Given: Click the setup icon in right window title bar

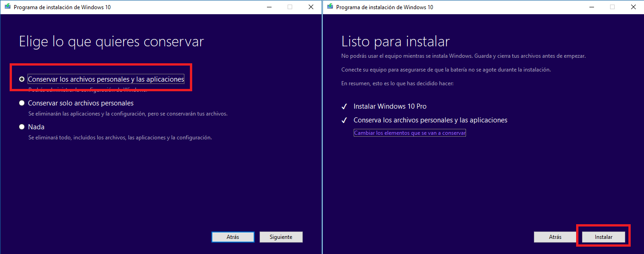Looking at the screenshot, I should (x=330, y=7).
